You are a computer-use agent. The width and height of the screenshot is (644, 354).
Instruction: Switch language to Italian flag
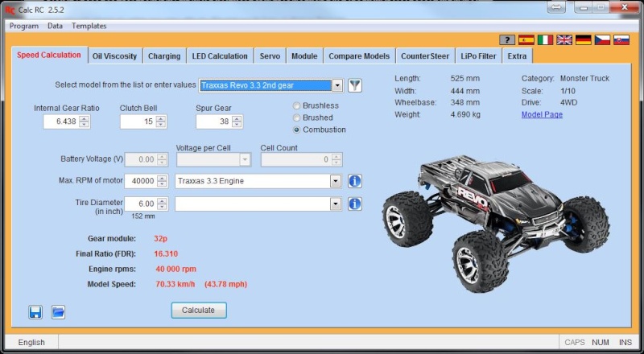(x=546, y=40)
